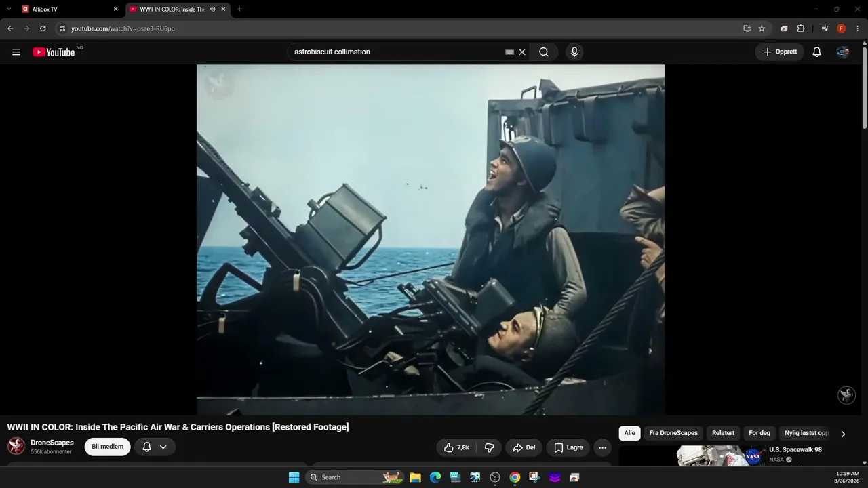Filter suggestions by Fra DroneScapes
Image resolution: width=868 pixels, height=488 pixels.
673,433
